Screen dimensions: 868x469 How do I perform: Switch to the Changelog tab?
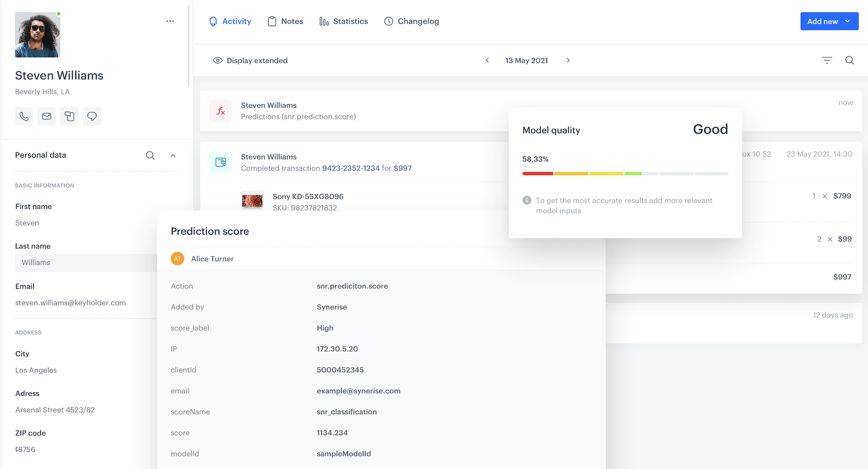(x=411, y=21)
